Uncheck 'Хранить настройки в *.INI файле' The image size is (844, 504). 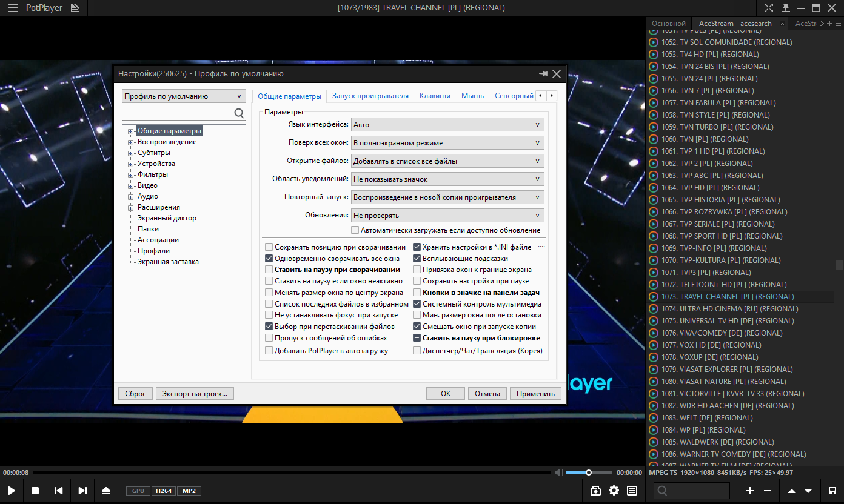(417, 247)
